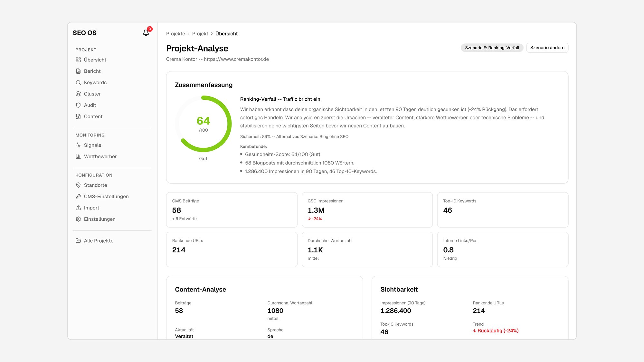The image size is (644, 362).
Task: Click the Keywords magnifier icon
Action: tap(78, 82)
